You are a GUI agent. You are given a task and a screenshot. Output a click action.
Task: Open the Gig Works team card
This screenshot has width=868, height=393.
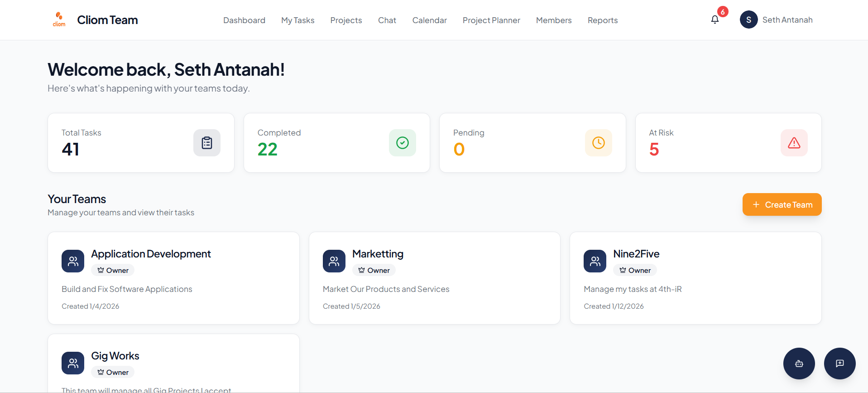(x=173, y=363)
